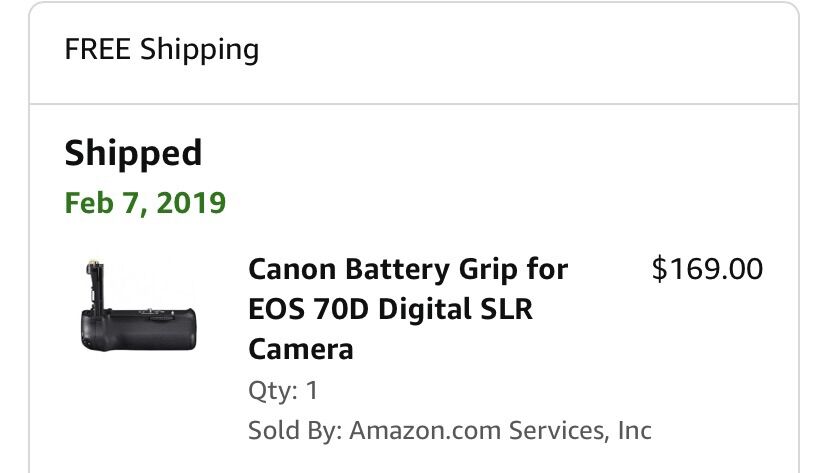This screenshot has height=473, width=828.
Task: Click the quantity number 1
Action: [x=312, y=390]
